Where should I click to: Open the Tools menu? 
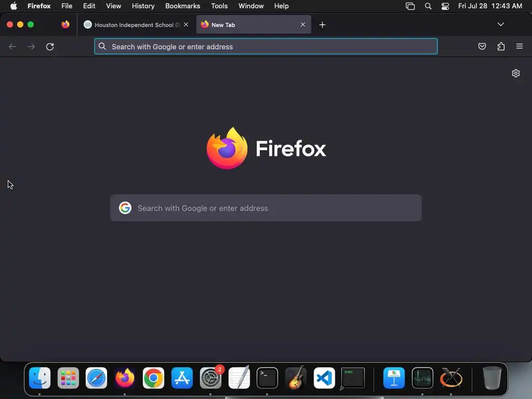pyautogui.click(x=219, y=6)
